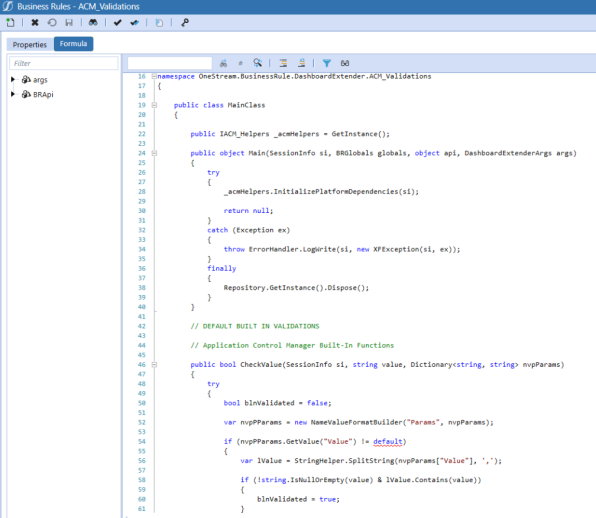
Task: Compile rule with the single checkmark icon
Action: tap(117, 23)
